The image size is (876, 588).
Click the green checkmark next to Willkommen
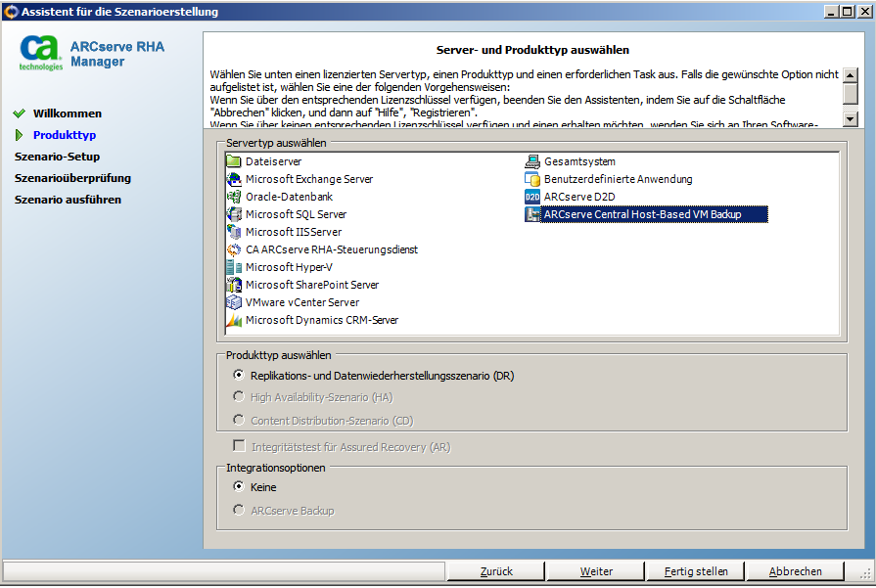19,113
